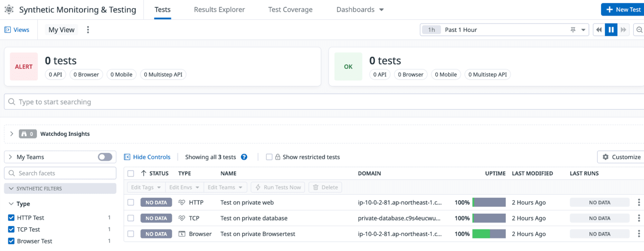Open the time range dropdown arrow

pyautogui.click(x=583, y=30)
